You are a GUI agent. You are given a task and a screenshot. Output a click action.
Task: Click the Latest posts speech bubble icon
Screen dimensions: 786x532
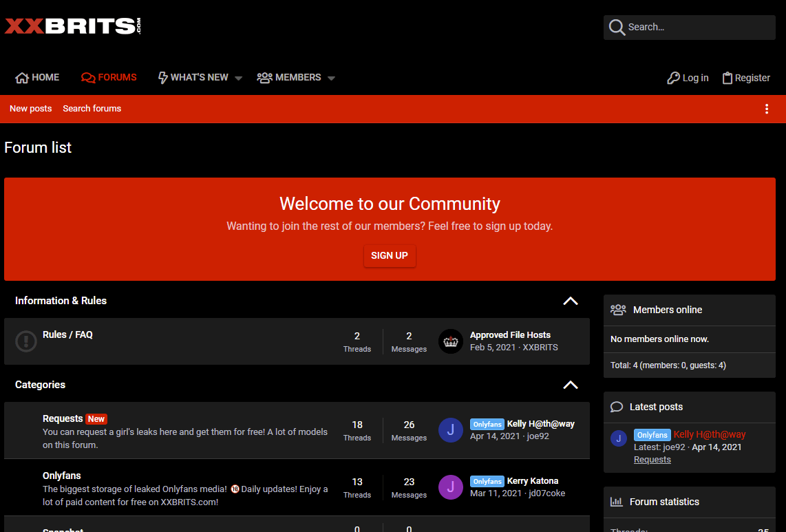(617, 407)
